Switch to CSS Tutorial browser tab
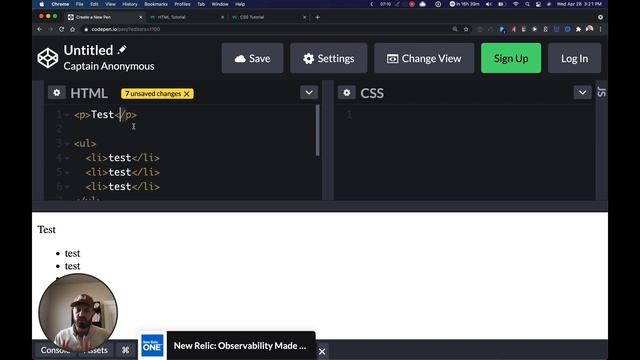The width and height of the screenshot is (640, 360). [252, 17]
